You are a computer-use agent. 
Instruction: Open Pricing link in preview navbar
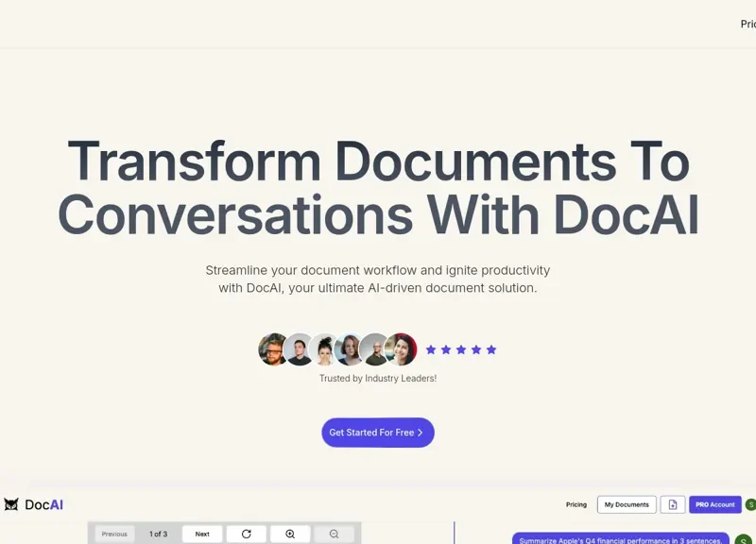[x=576, y=504]
